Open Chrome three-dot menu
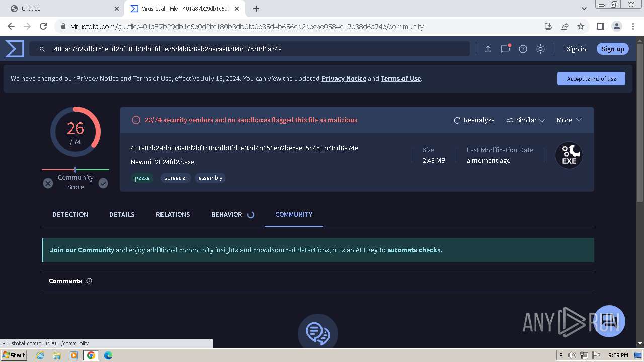 tap(632, 26)
